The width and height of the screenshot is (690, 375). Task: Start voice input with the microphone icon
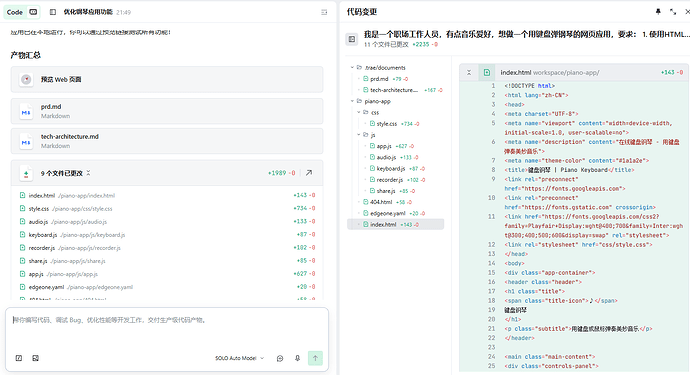click(297, 358)
